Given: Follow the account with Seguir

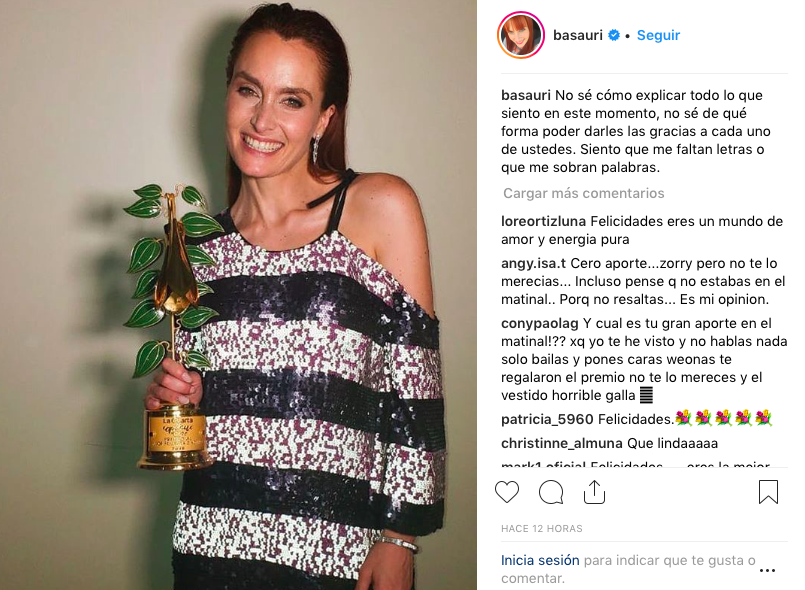Looking at the screenshot, I should 658,35.
